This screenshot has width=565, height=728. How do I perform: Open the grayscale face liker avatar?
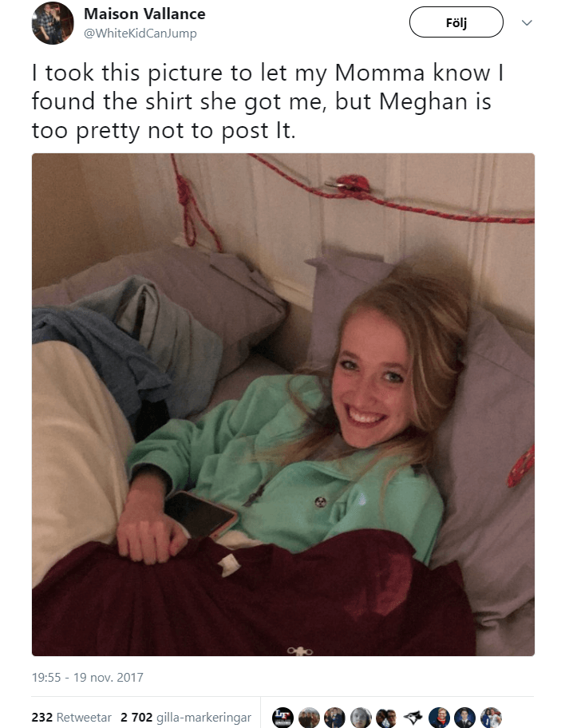pyautogui.click(x=361, y=718)
